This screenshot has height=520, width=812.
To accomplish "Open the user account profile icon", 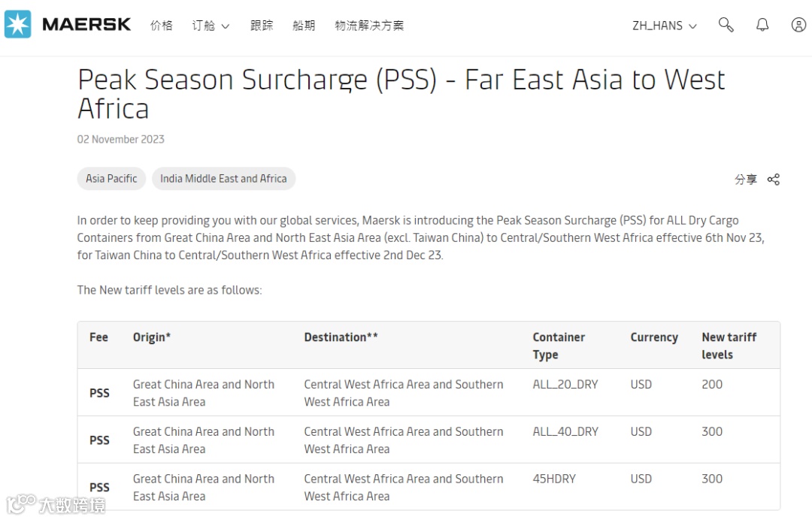I will (798, 25).
